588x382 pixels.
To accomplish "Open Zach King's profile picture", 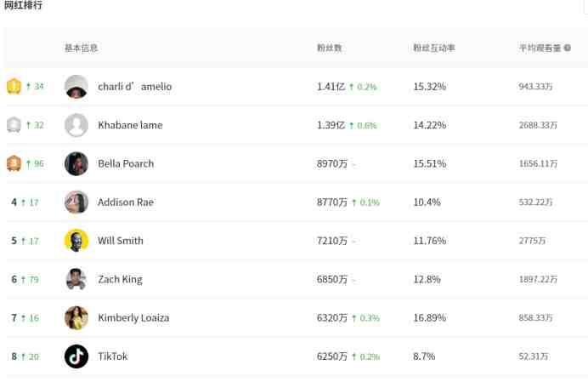I will 76,279.
